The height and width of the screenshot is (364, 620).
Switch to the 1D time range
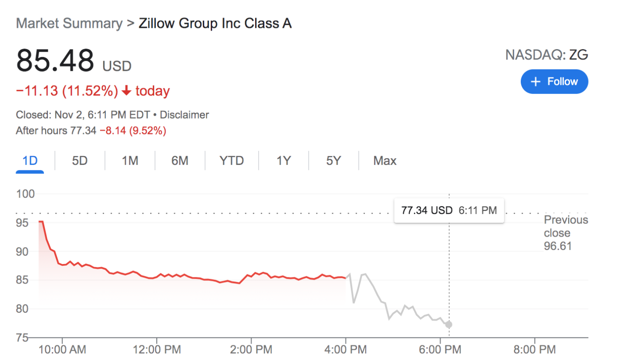click(29, 161)
